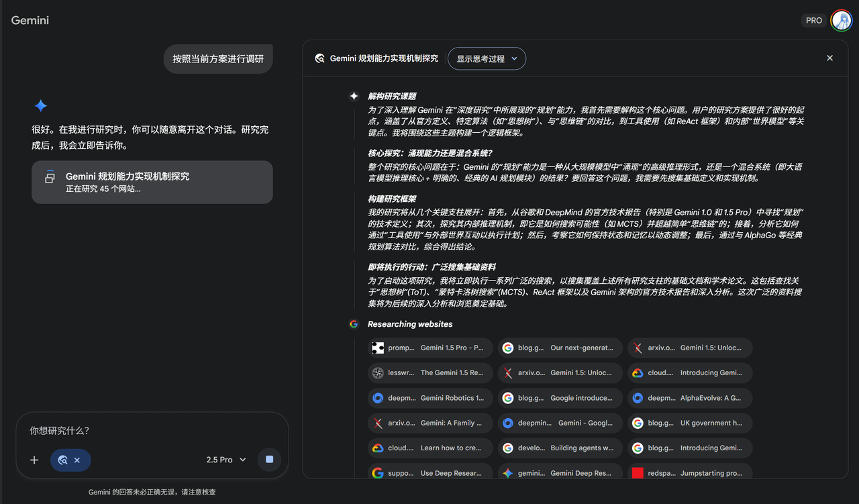Click the 构建研究框架 heading
The height and width of the screenshot is (504, 859).
point(392,199)
